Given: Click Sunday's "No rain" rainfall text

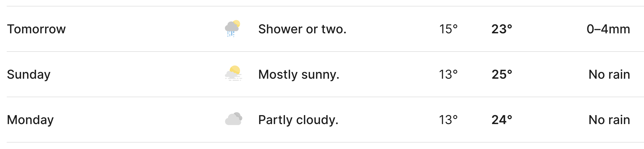Looking at the screenshot, I should (x=609, y=74).
